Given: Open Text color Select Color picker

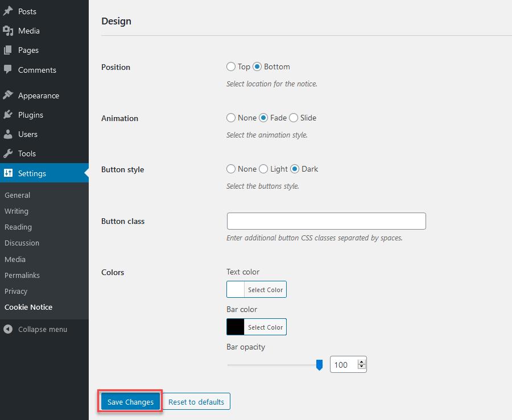Looking at the screenshot, I should [265, 290].
